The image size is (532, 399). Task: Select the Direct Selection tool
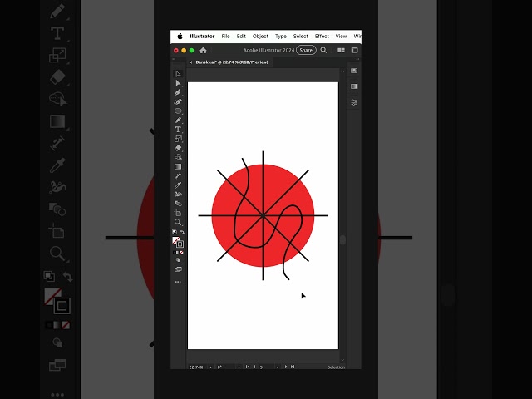(x=178, y=83)
